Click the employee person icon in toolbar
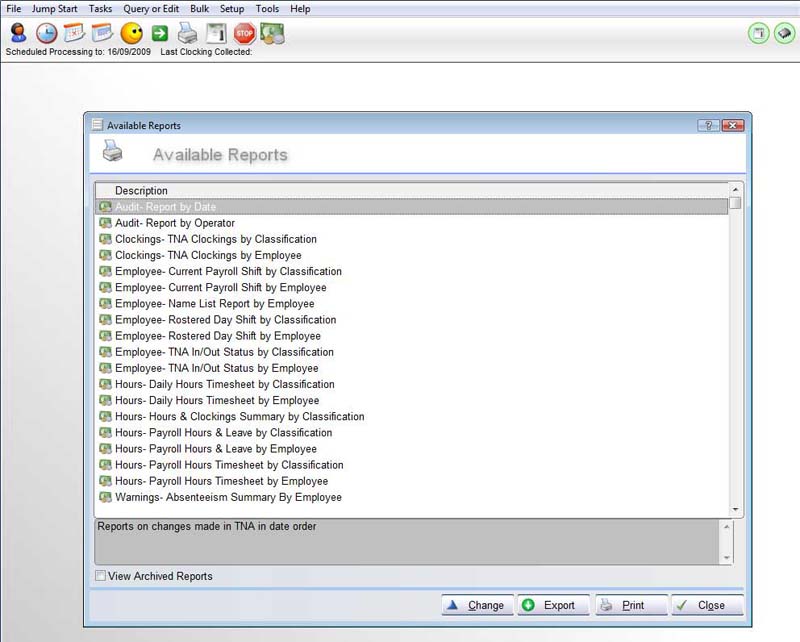This screenshot has width=800, height=642. (17, 33)
